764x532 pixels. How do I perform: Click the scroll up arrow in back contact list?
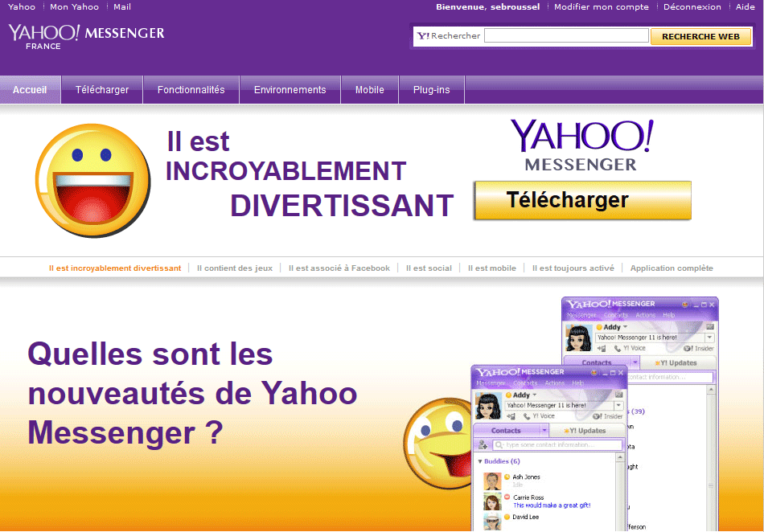(711, 390)
